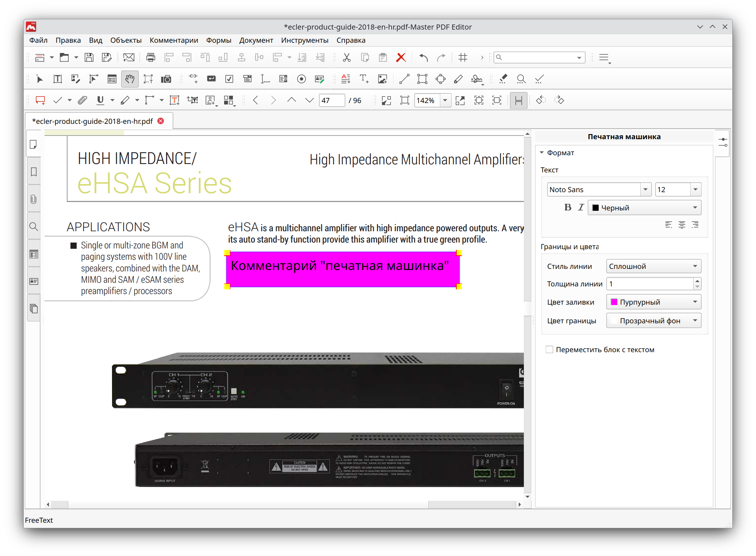Align the comment text to the right
This screenshot has width=756, height=556.
695,225
